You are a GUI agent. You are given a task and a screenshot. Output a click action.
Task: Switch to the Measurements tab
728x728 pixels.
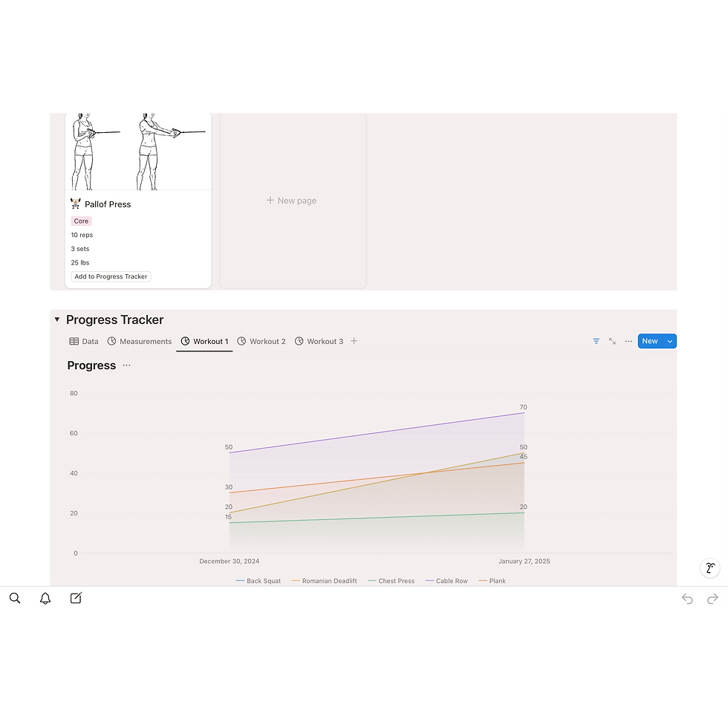pyautogui.click(x=140, y=341)
